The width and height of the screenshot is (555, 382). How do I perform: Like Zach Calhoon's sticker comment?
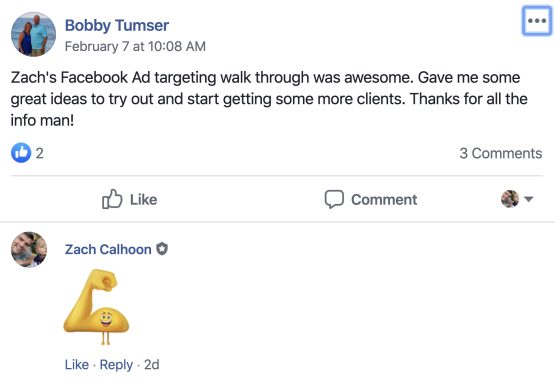coord(76,365)
